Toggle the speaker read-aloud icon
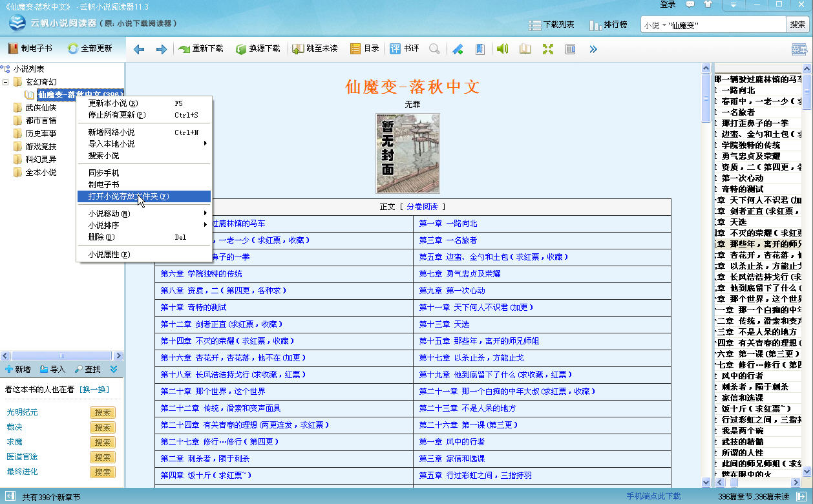Viewport: 813px width, 504px height. coord(502,49)
